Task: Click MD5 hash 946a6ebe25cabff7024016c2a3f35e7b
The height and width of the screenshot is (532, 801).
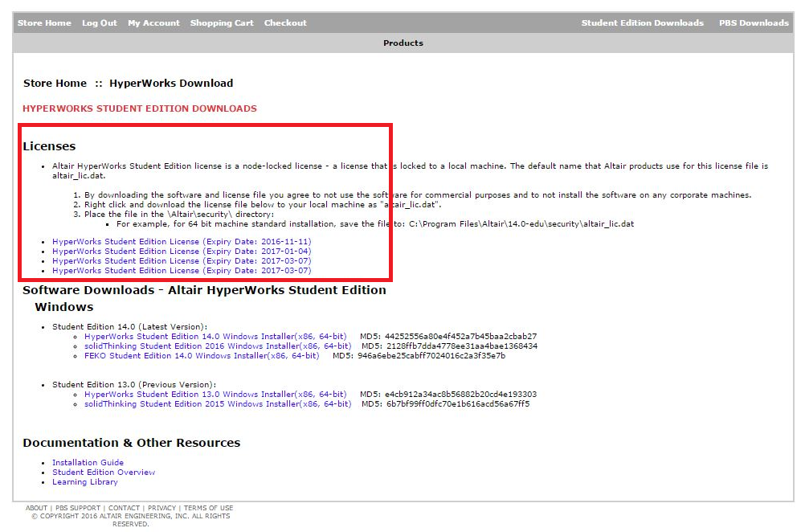Action: tap(431, 356)
